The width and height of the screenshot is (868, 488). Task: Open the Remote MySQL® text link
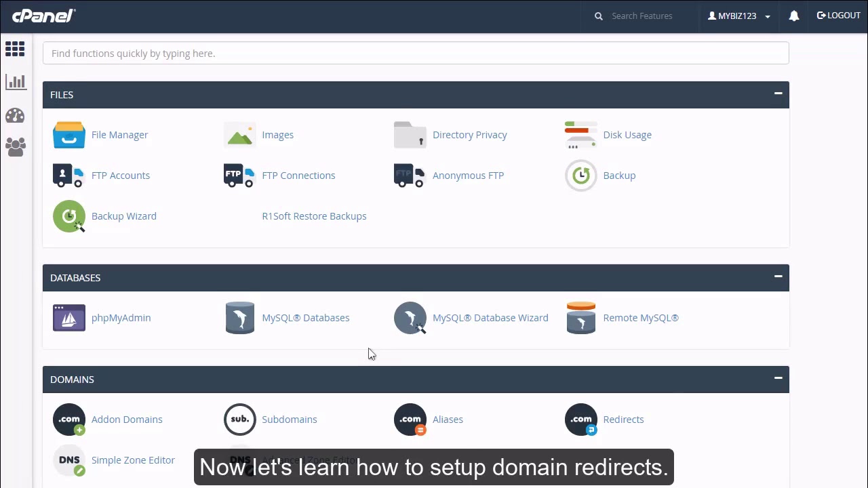641,318
